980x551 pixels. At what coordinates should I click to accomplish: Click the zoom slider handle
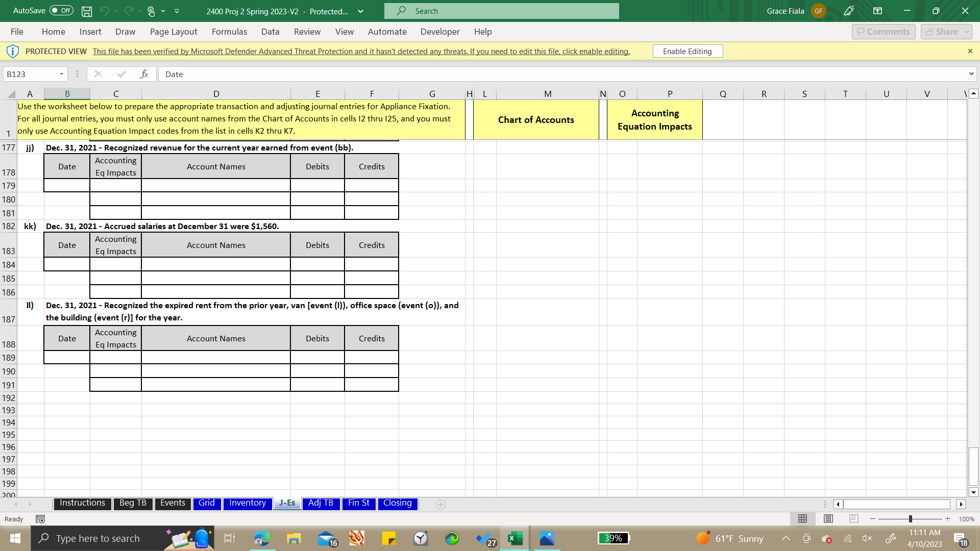coord(910,519)
